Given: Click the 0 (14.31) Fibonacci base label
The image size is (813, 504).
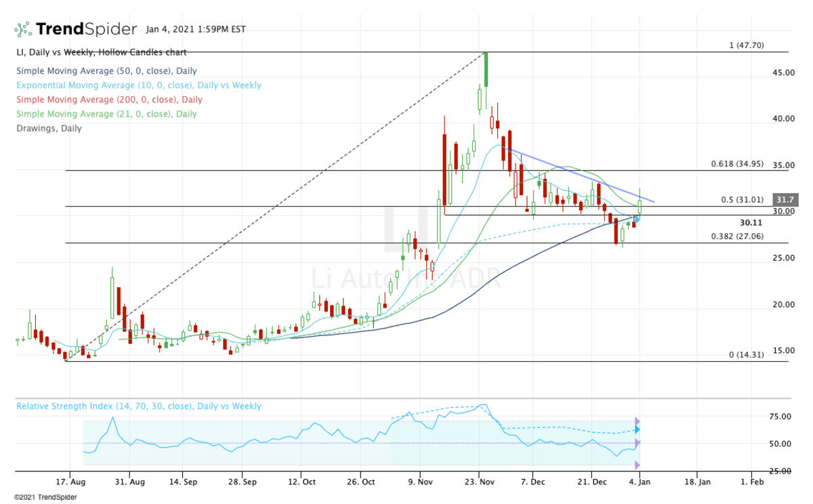Looking at the screenshot, I should pos(747,355).
